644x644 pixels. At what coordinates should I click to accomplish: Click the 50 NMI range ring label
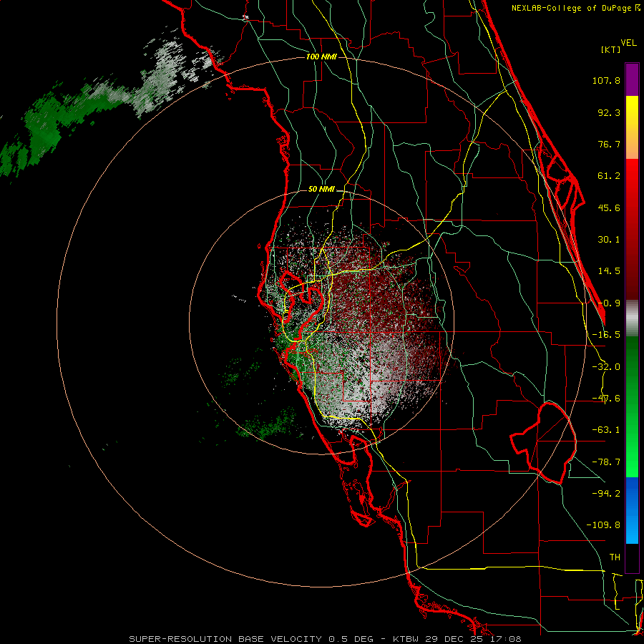click(321, 190)
